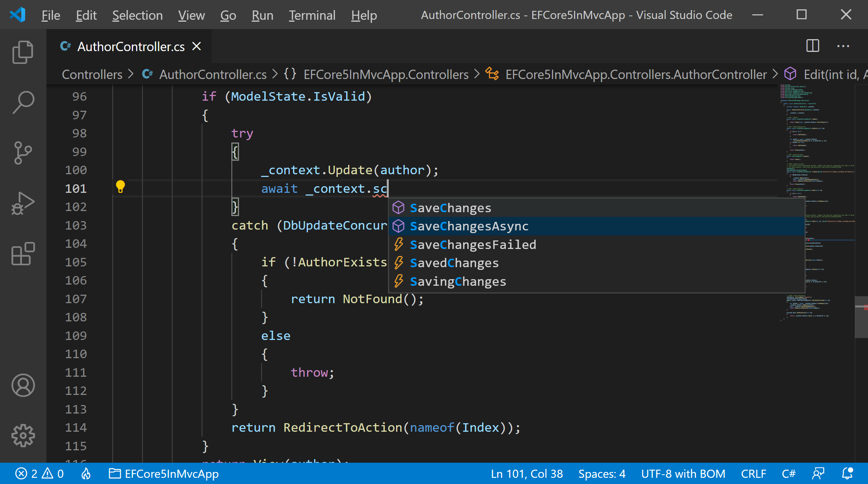Screen dimensions: 868x484
Task: Click SaveChangesFailed in autocomplete list
Action: tap(473, 244)
